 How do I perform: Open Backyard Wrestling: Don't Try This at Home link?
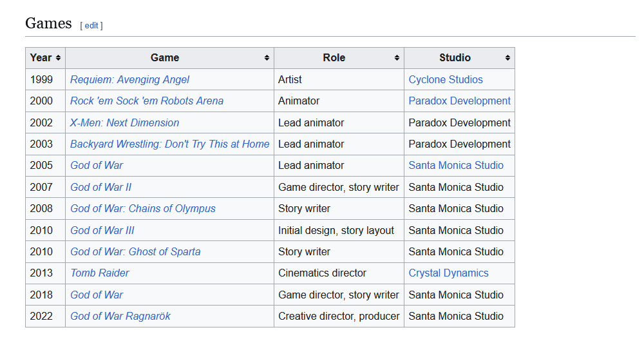click(x=169, y=144)
